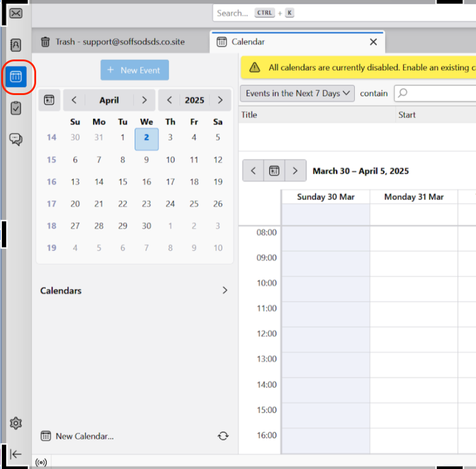Click the New Calendar icon
476x469 pixels.
point(46,436)
